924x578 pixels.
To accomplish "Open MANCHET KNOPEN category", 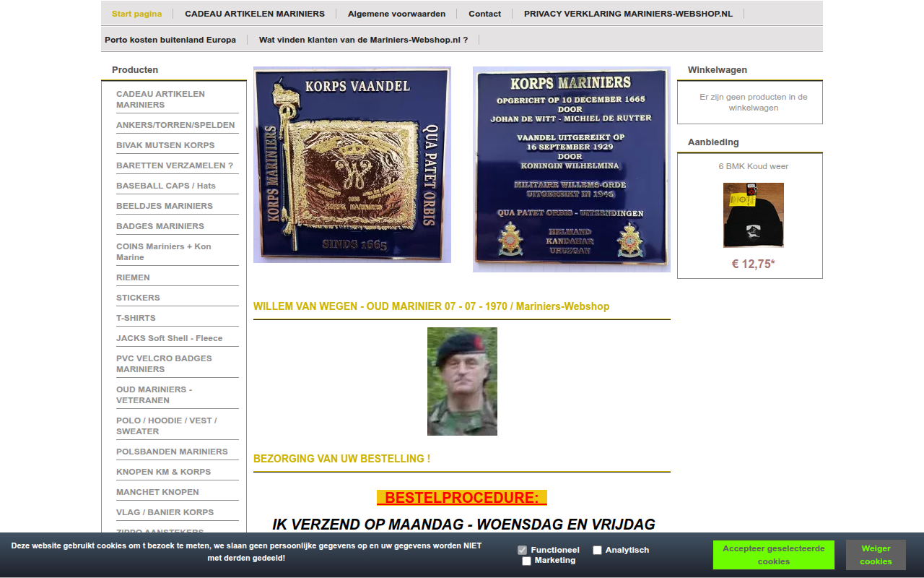I will [177, 492].
